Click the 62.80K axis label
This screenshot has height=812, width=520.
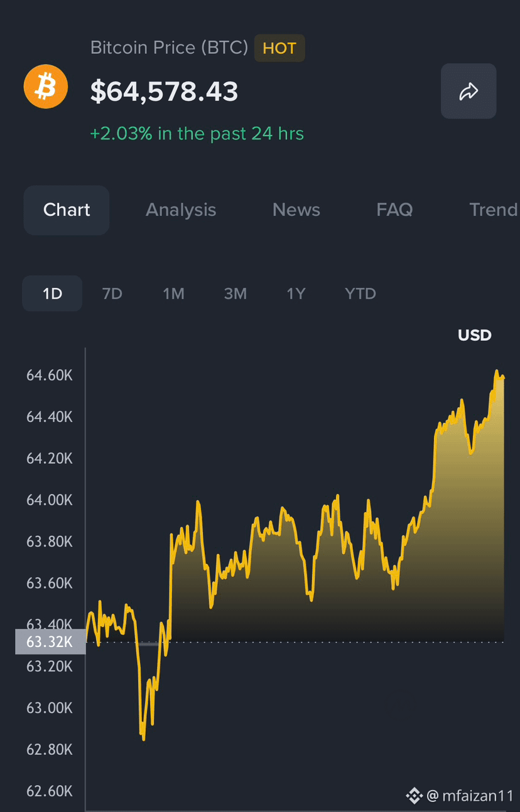50,750
